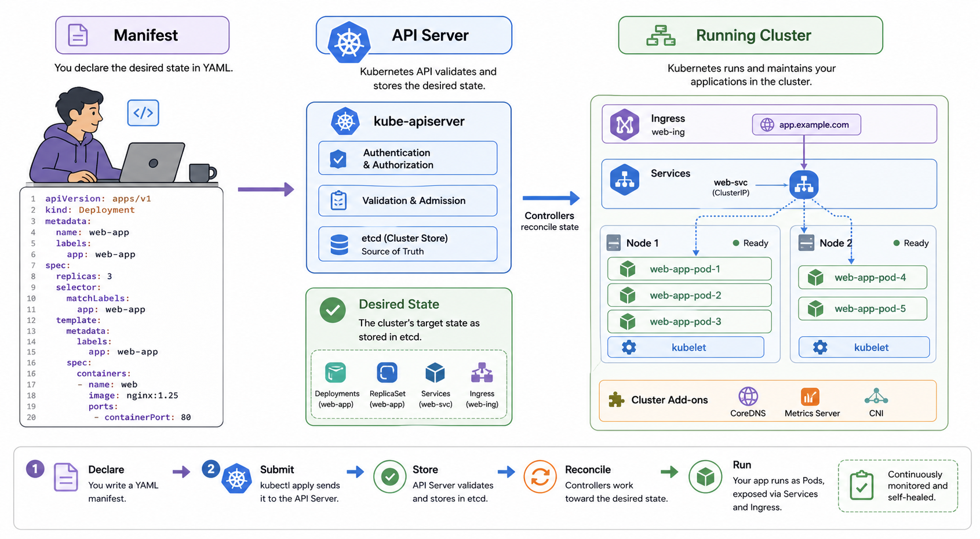The height and width of the screenshot is (539, 980).
Task: Click the shield icon for Authentication & Authorization
Action: pyautogui.click(x=338, y=159)
